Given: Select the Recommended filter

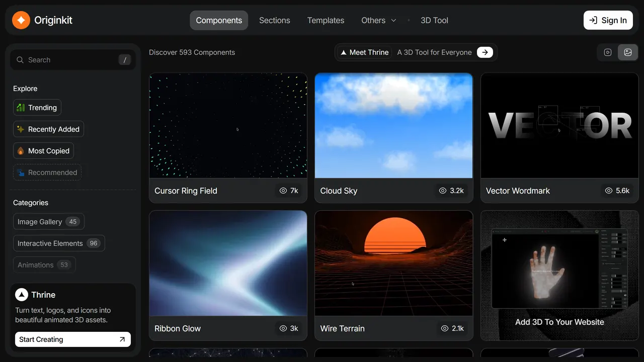Looking at the screenshot, I should click(47, 172).
